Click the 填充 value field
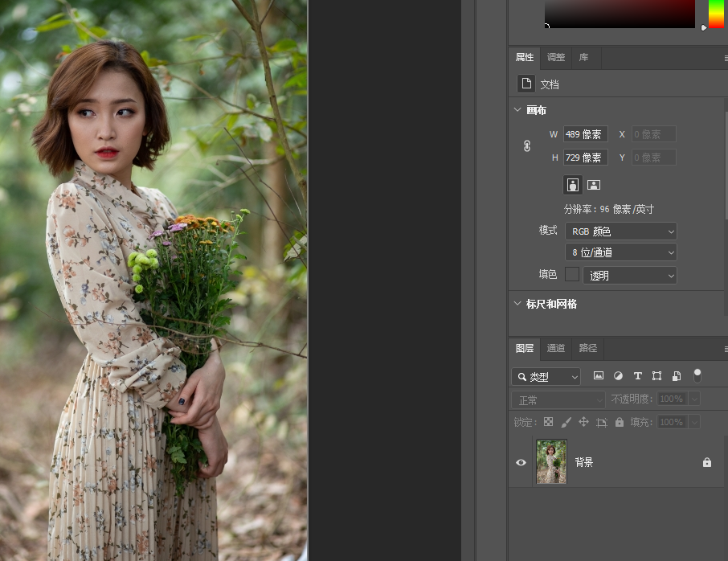 point(673,422)
